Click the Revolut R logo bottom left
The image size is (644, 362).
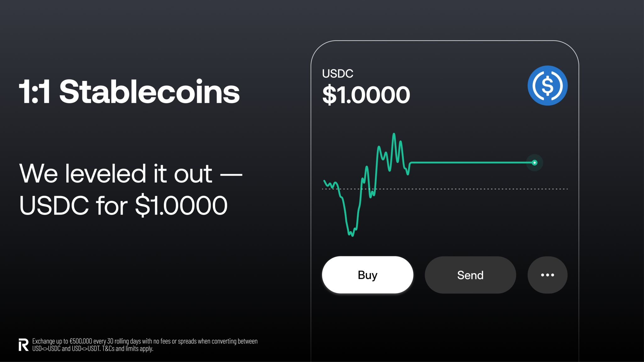tap(23, 344)
